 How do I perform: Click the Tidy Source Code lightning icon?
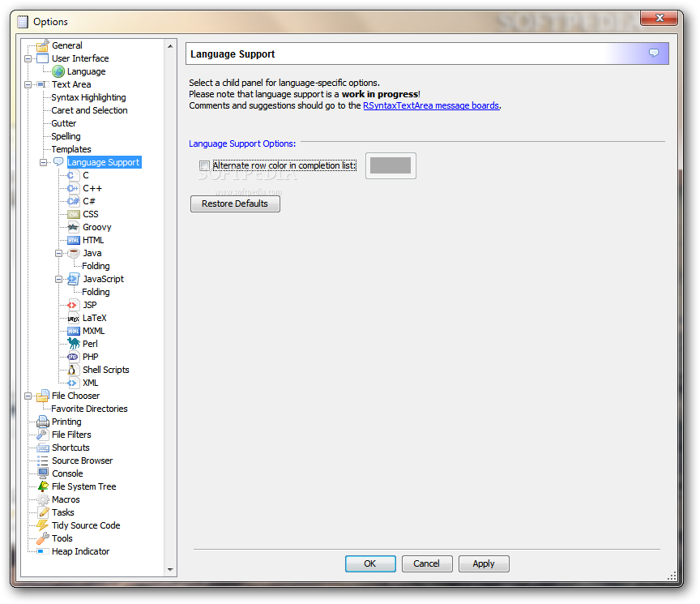pos(42,525)
